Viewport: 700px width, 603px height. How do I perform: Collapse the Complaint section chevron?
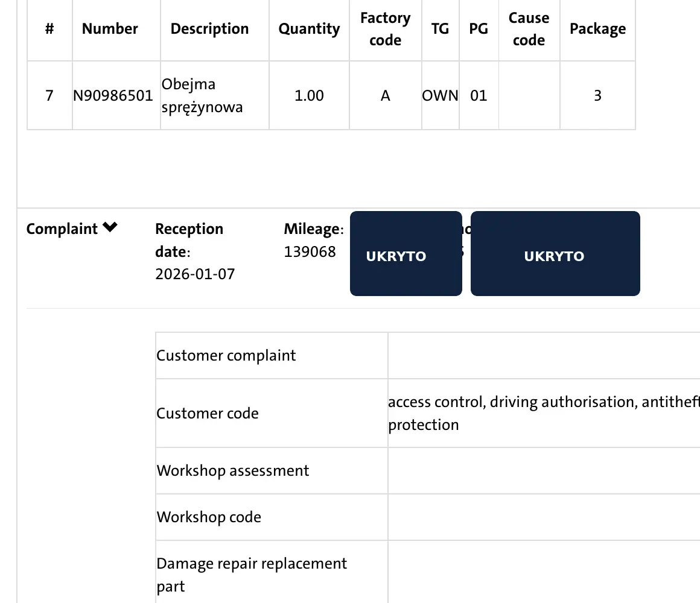pyautogui.click(x=110, y=227)
